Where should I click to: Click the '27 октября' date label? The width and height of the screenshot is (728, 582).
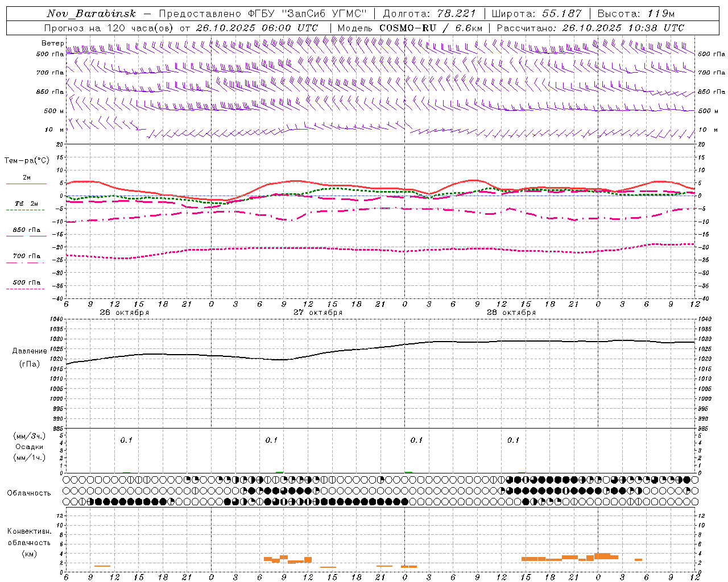(318, 313)
